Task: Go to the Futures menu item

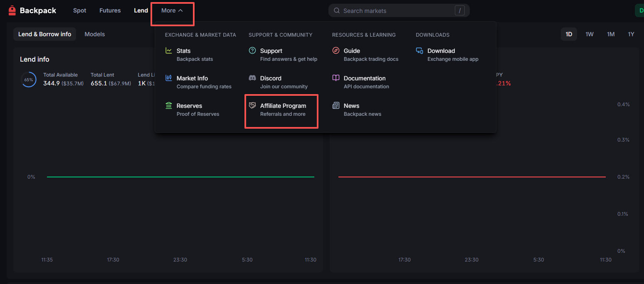Action: pos(110,10)
